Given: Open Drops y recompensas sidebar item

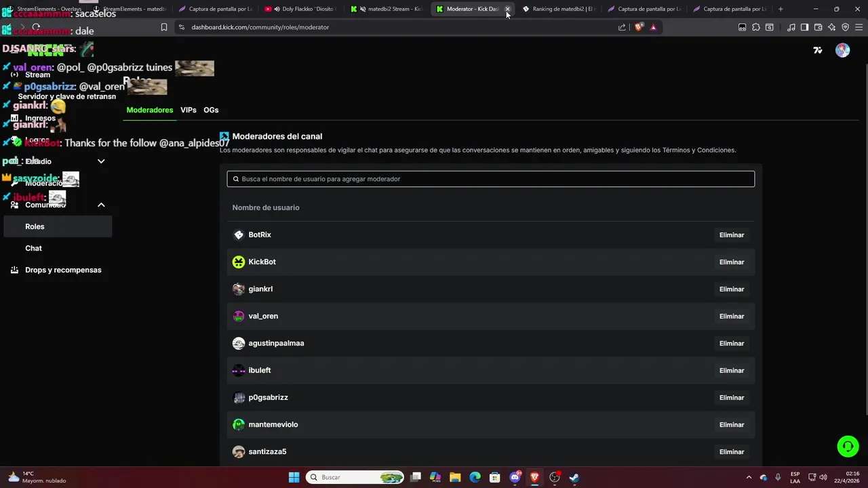Looking at the screenshot, I should [63, 270].
